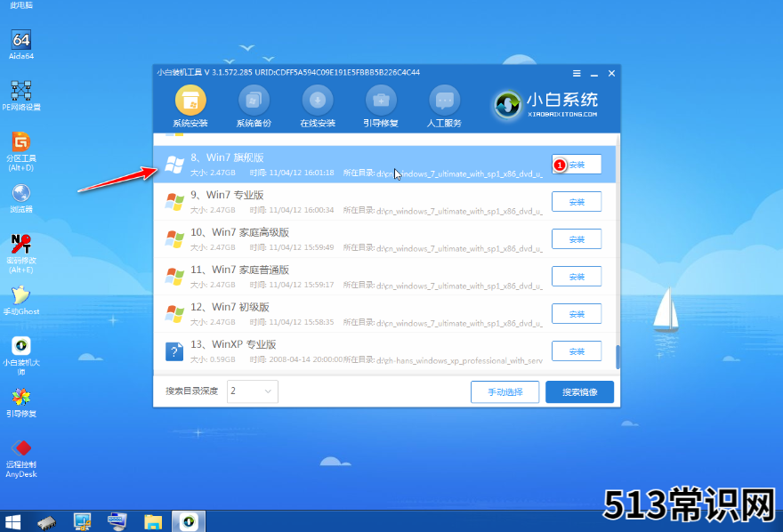Click the Windows icon of Win7 初级版

click(x=174, y=314)
